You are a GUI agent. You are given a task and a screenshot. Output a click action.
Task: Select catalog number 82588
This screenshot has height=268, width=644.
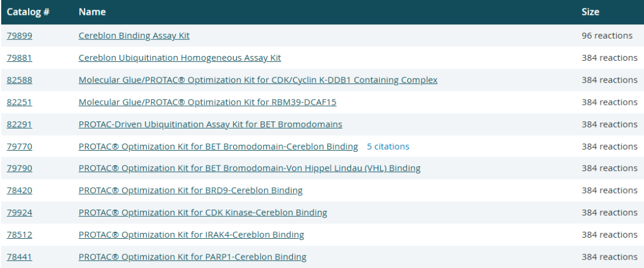coord(19,80)
